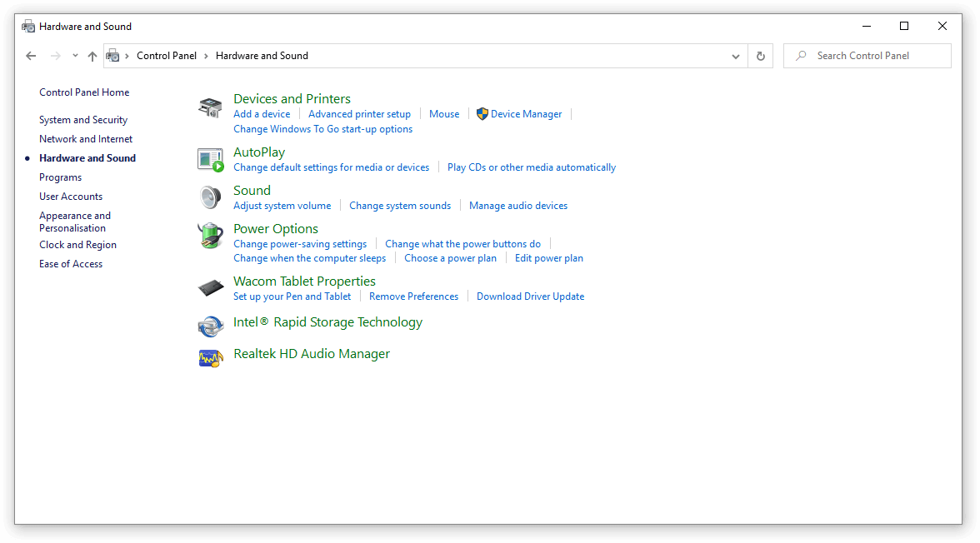Viewport: 980px width, 543px height.
Task: Open the Device Manager link
Action: (x=526, y=114)
